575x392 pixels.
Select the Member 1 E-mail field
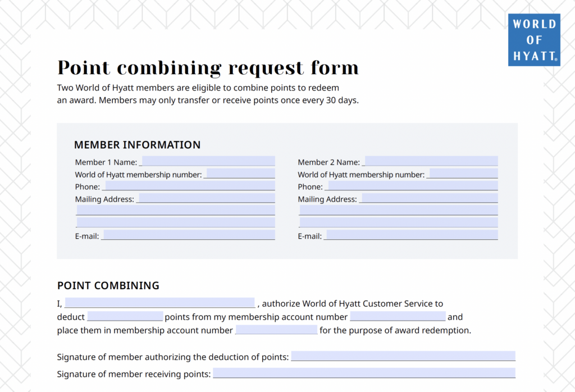[189, 235]
